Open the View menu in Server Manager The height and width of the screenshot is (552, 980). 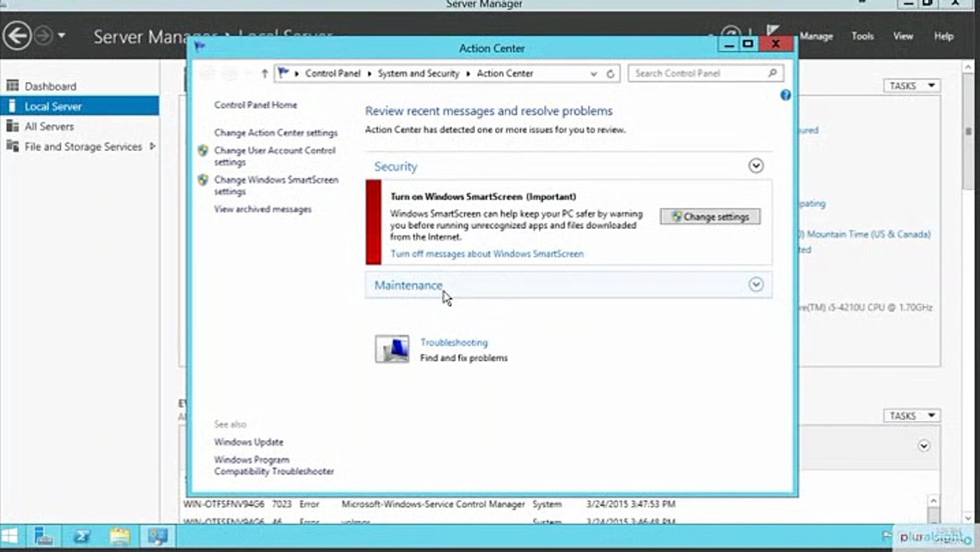point(903,36)
